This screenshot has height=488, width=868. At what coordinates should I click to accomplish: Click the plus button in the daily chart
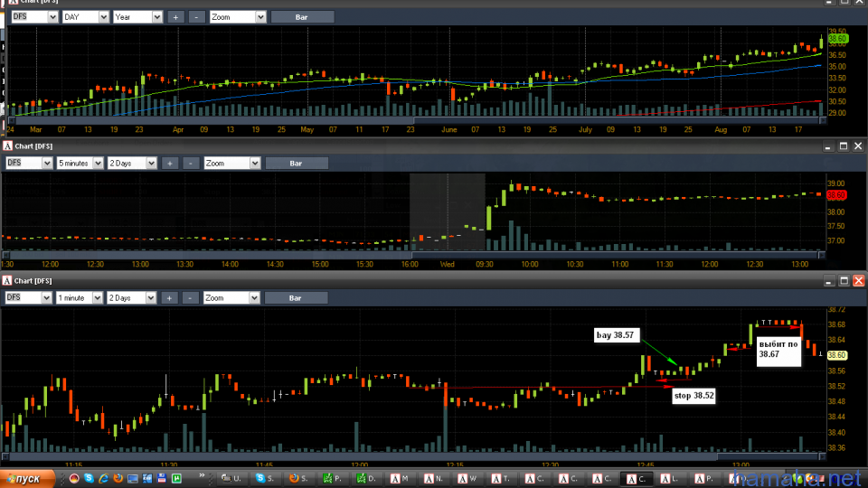tap(175, 17)
